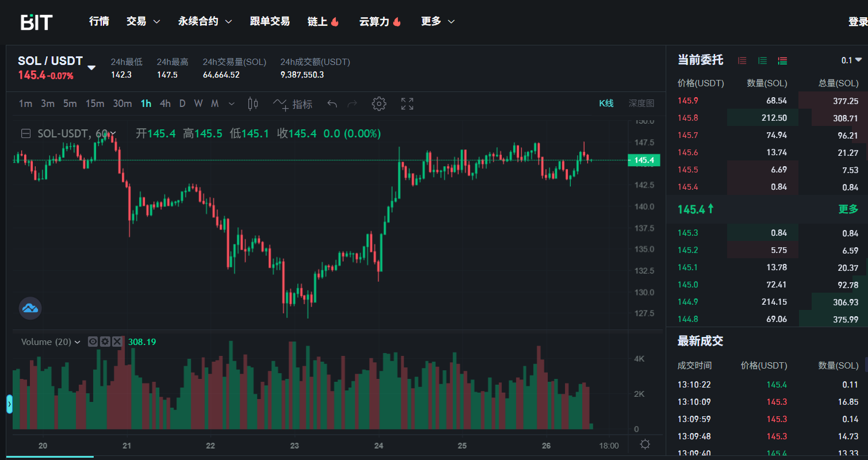Open Volume indicator settings gear
Image resolution: width=868 pixels, height=460 pixels.
(105, 342)
